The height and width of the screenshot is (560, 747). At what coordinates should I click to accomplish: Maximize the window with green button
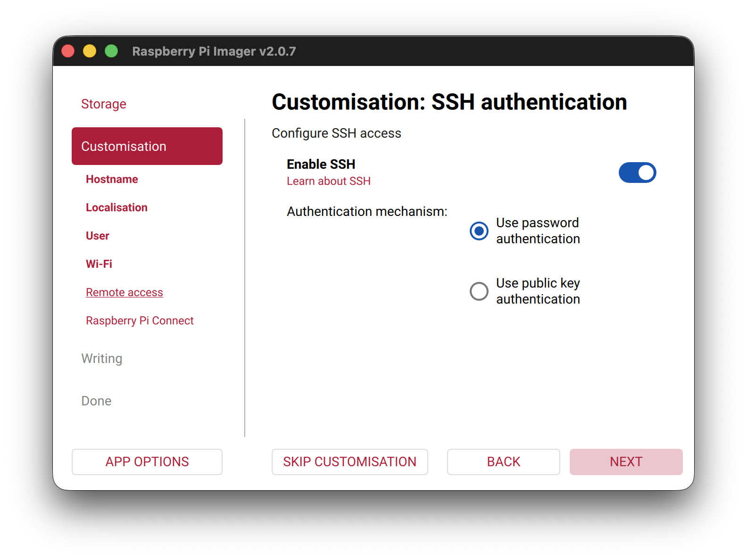[x=111, y=51]
